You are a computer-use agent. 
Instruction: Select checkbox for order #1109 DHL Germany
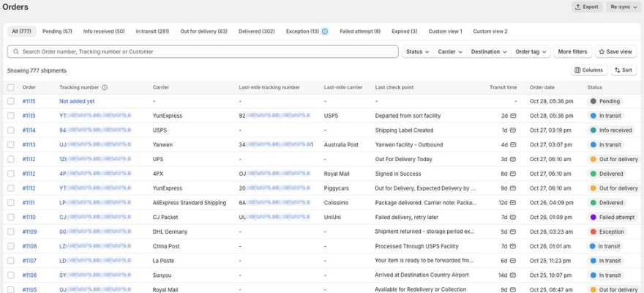coord(11,231)
